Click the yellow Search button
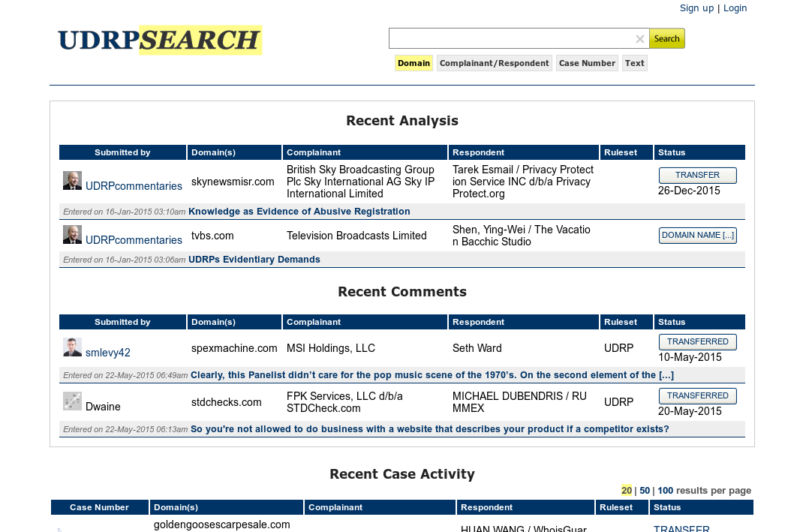Image resolution: width=791 pixels, height=532 pixels. [x=666, y=39]
